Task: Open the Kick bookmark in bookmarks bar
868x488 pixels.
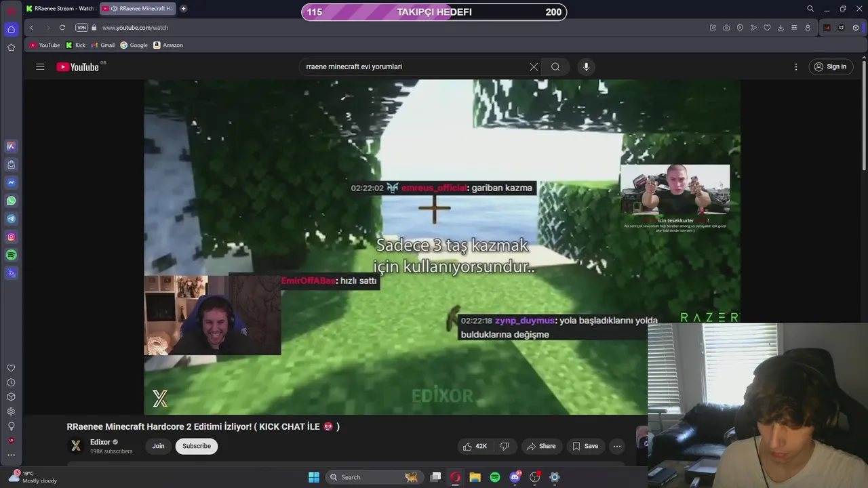Action: (75, 45)
